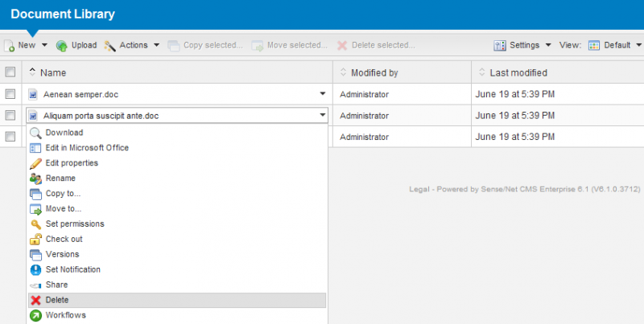Open the Settings dropdown arrow
Screen dimensions: 644x324
(548, 45)
